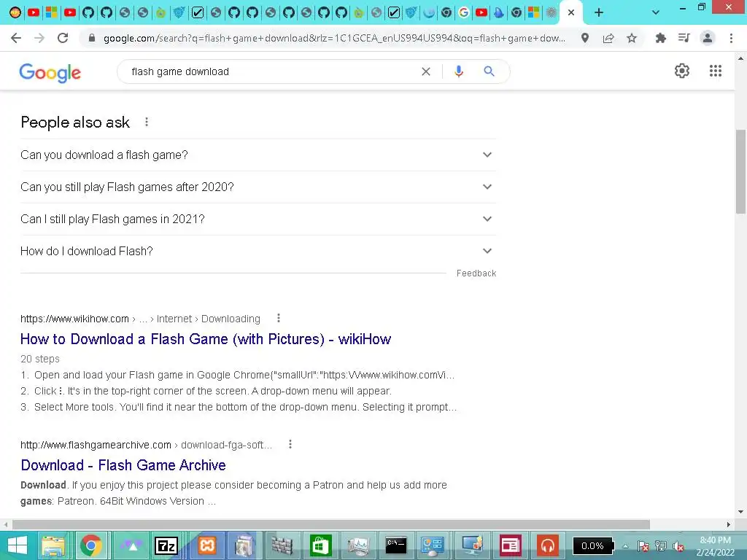Show hidden system tray icons
The height and width of the screenshot is (560, 747).
[x=625, y=546]
